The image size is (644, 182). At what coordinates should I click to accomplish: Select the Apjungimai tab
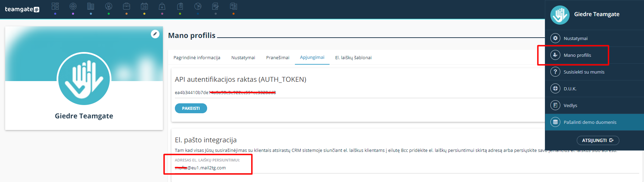312,57
